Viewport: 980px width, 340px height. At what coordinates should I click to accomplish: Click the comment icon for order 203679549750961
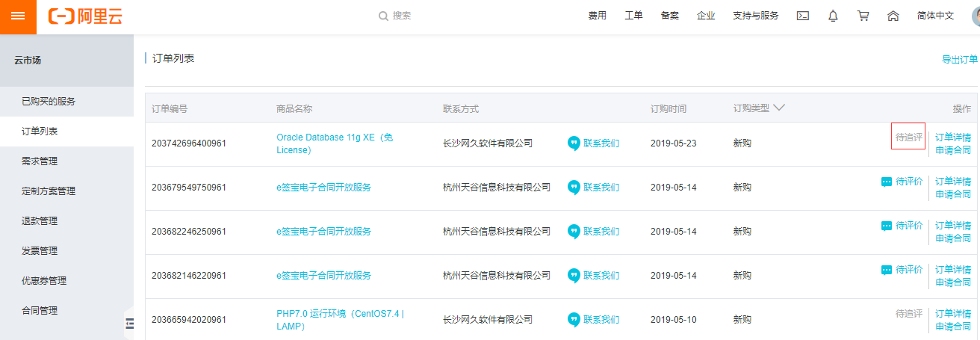[887, 182]
